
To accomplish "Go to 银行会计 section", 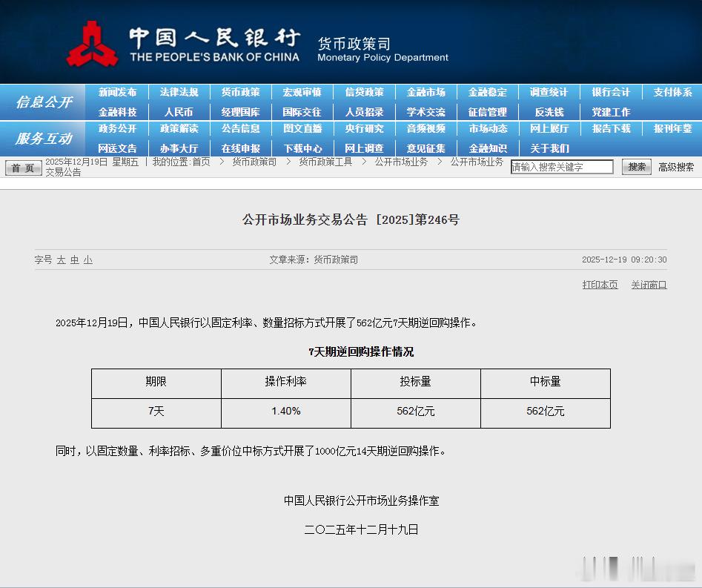I will (x=611, y=92).
